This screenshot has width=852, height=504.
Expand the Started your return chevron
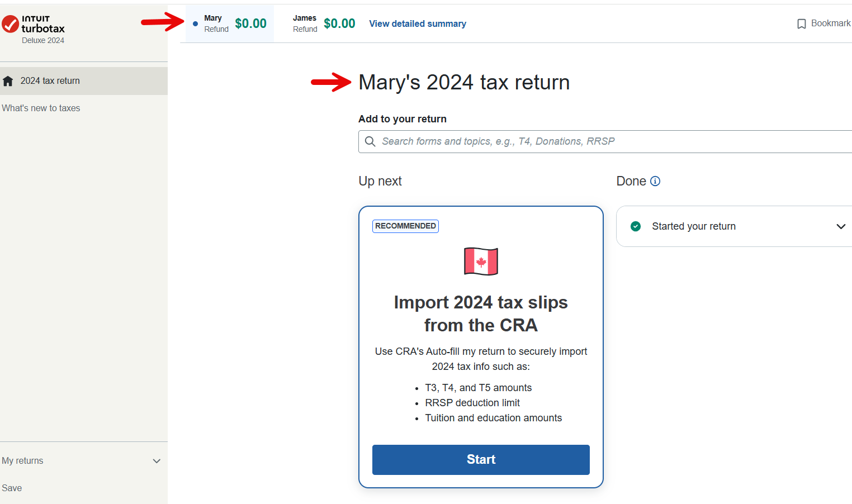coord(840,226)
